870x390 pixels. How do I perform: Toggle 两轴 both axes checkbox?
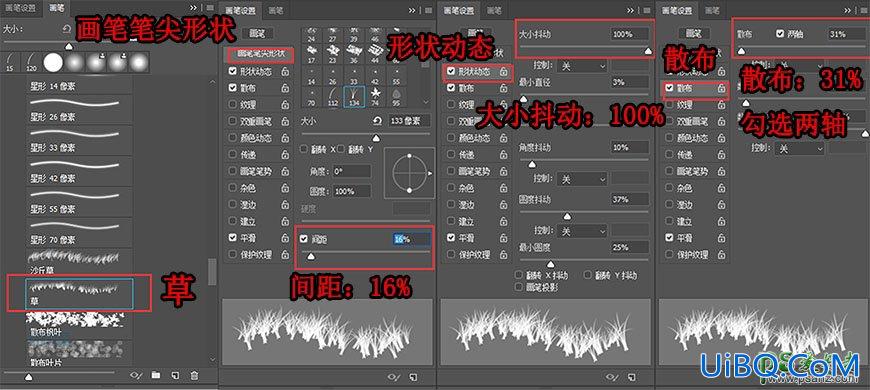(780, 34)
